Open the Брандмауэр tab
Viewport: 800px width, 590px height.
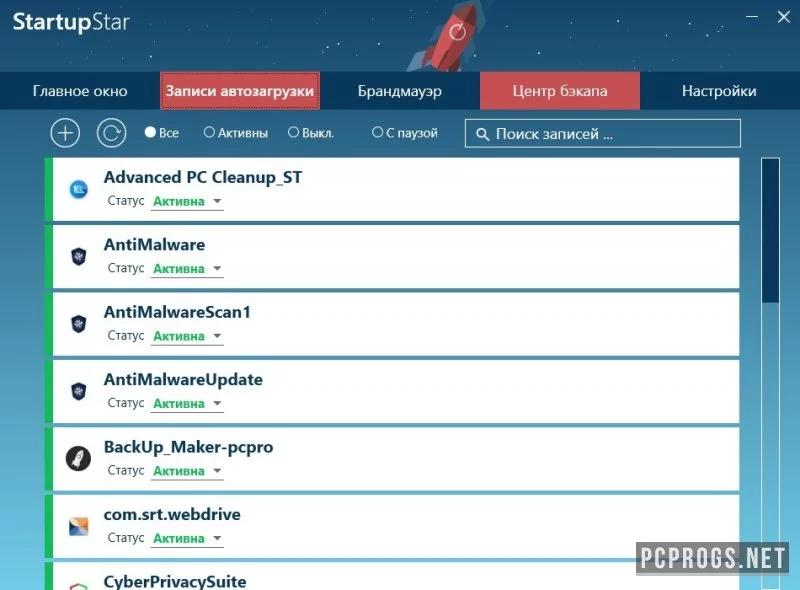click(399, 91)
